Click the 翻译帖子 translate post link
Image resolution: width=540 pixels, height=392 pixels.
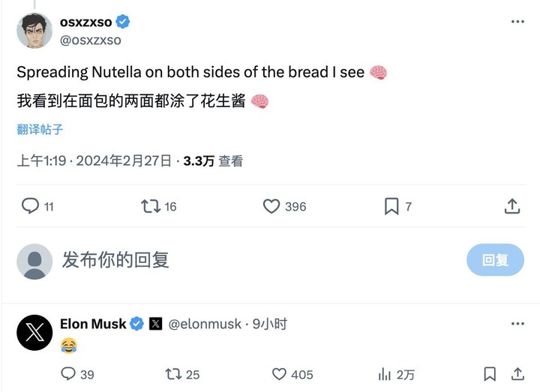click(x=40, y=129)
